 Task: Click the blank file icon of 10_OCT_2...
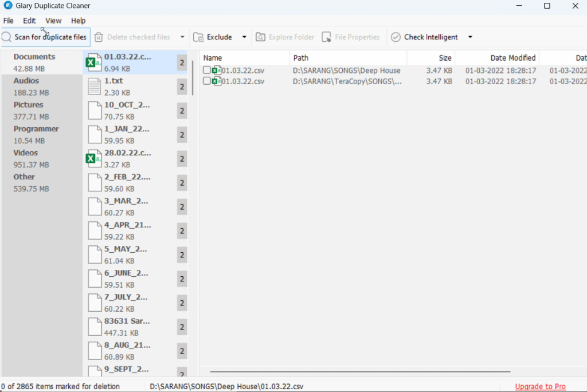point(95,111)
